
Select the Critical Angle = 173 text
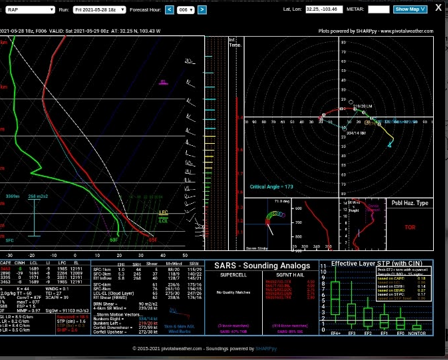pyautogui.click(x=271, y=187)
